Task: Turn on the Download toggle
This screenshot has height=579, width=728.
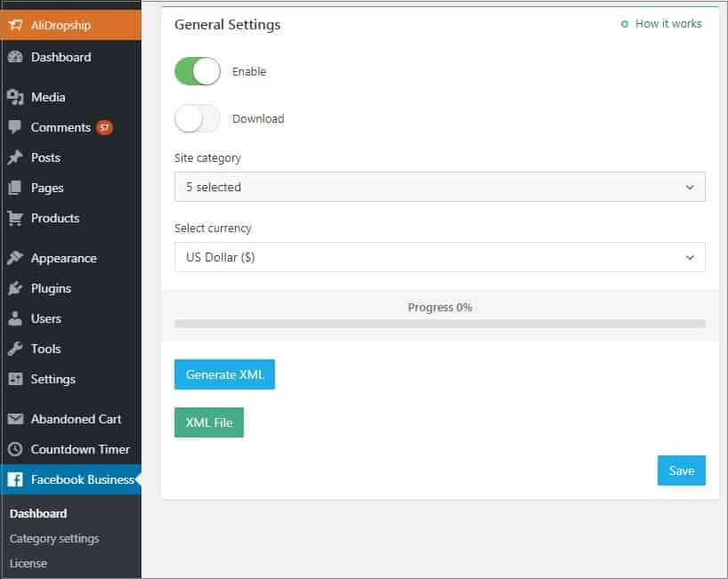Action: coord(198,119)
